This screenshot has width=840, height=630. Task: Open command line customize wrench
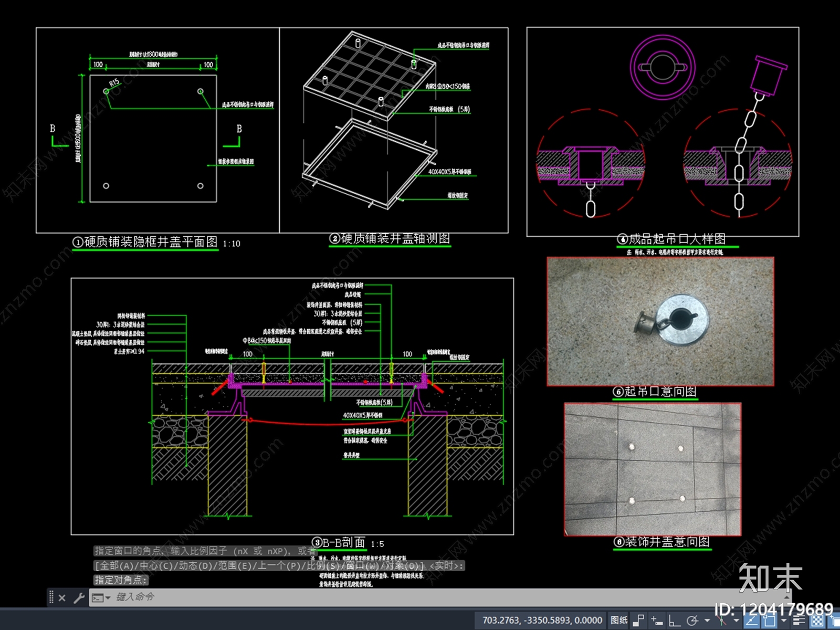click(x=79, y=597)
